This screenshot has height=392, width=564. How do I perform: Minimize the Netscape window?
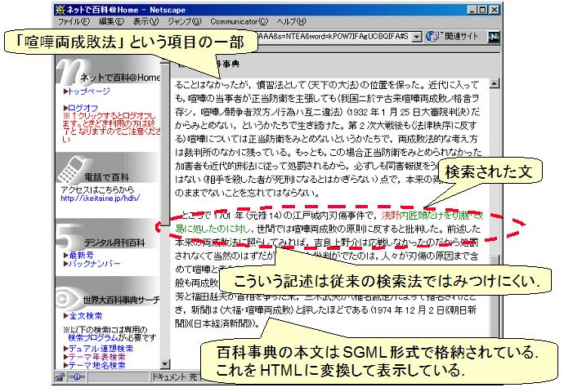click(472, 10)
